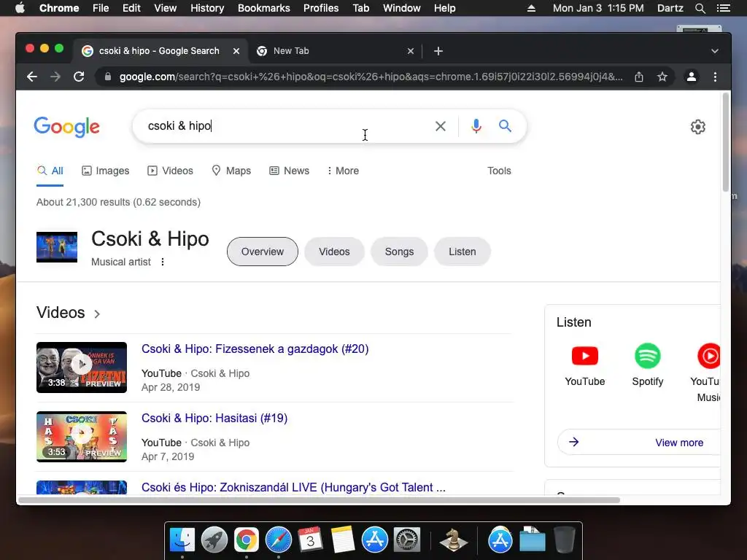
Task: Open Notes from the Dock
Action: (x=343, y=540)
